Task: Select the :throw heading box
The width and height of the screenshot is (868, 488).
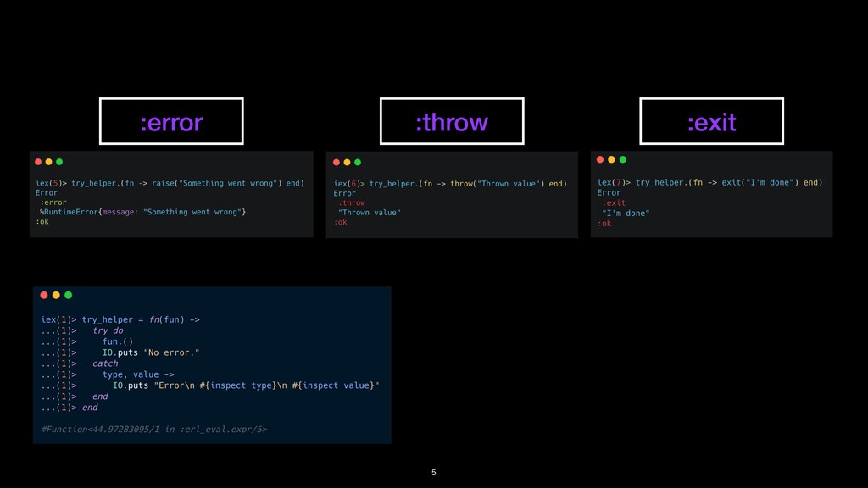Action: click(452, 121)
